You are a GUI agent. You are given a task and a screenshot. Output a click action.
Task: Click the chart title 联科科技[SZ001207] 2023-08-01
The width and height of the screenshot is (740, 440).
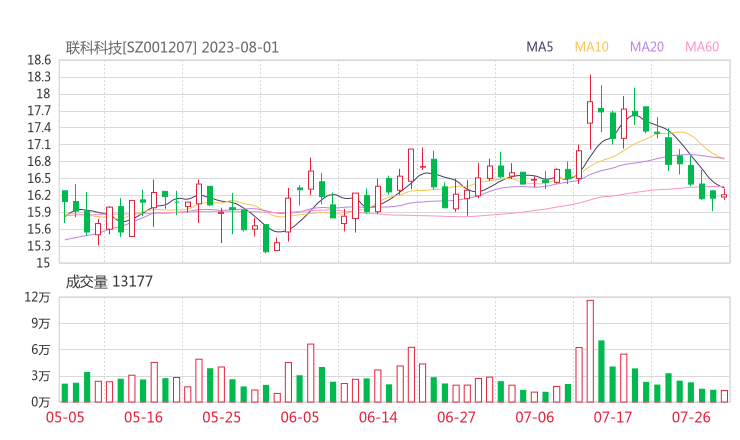point(172,48)
